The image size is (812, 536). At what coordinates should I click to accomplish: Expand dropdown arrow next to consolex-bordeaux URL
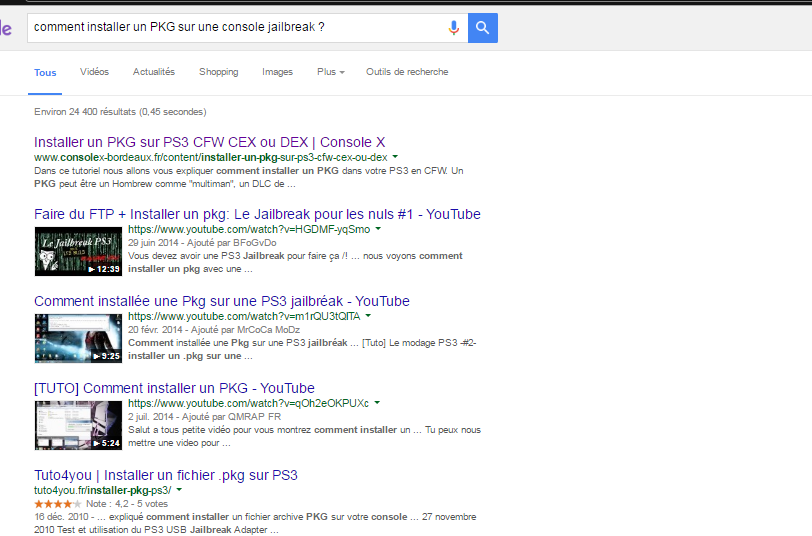tap(395, 156)
